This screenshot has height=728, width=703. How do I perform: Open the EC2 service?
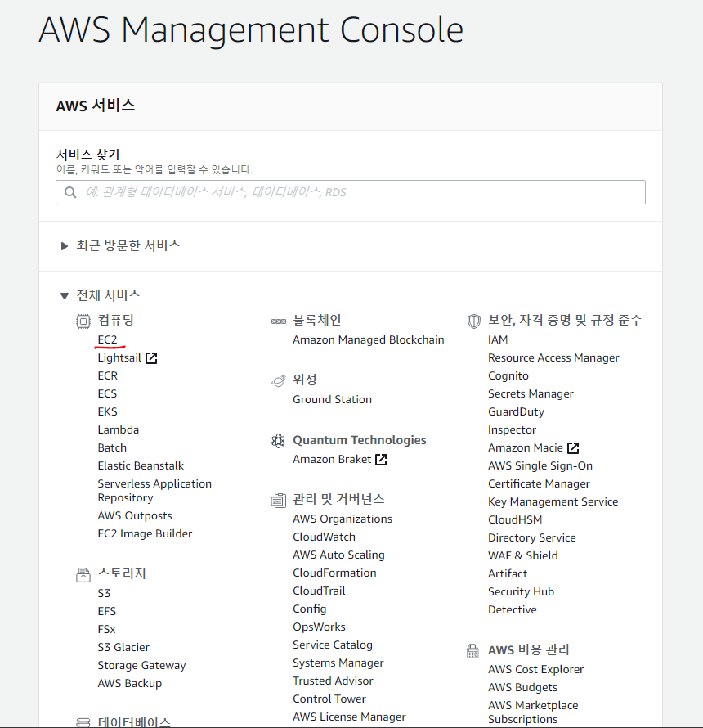click(107, 339)
